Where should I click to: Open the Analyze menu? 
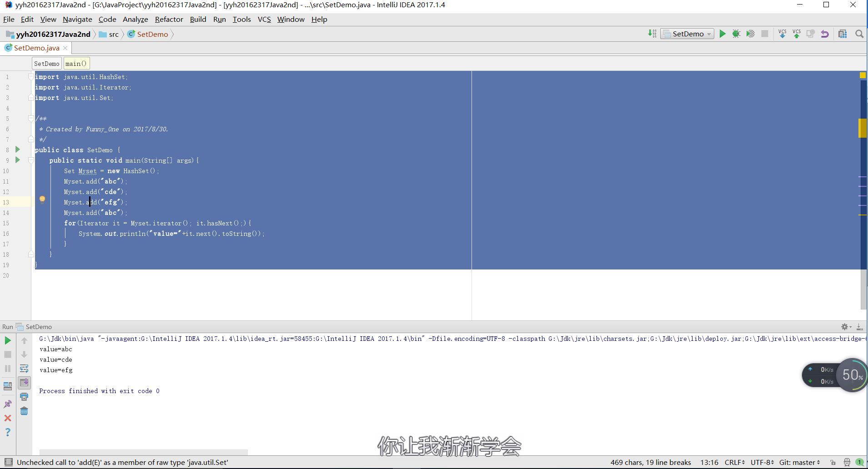click(x=135, y=19)
